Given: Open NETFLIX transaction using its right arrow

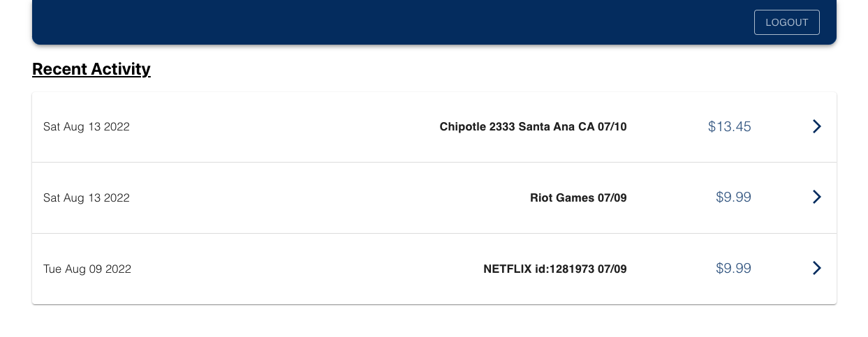Looking at the screenshot, I should (x=816, y=268).
